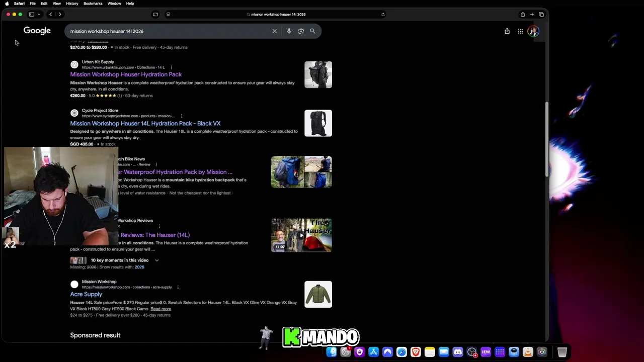Open VLC cone icon in dock
The width and height of the screenshot is (644, 362).
[528, 352]
